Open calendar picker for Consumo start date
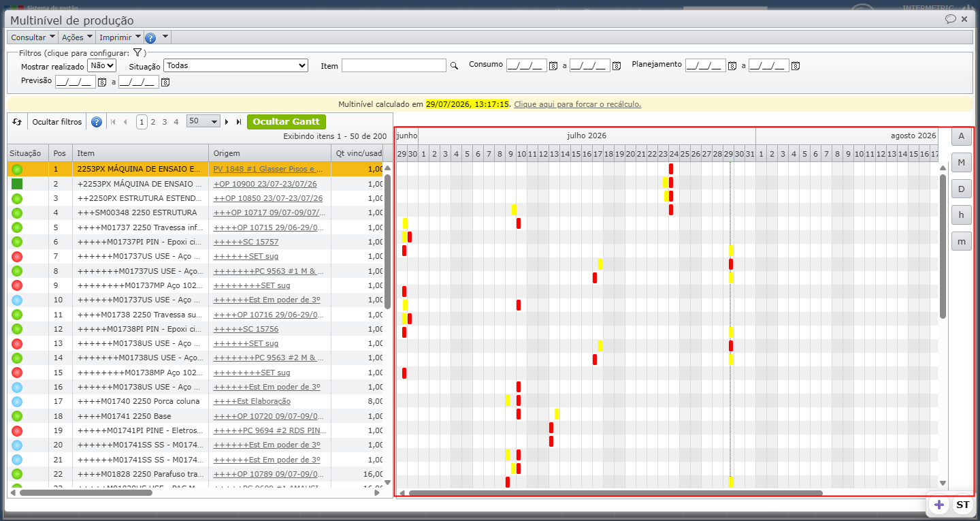 (553, 66)
